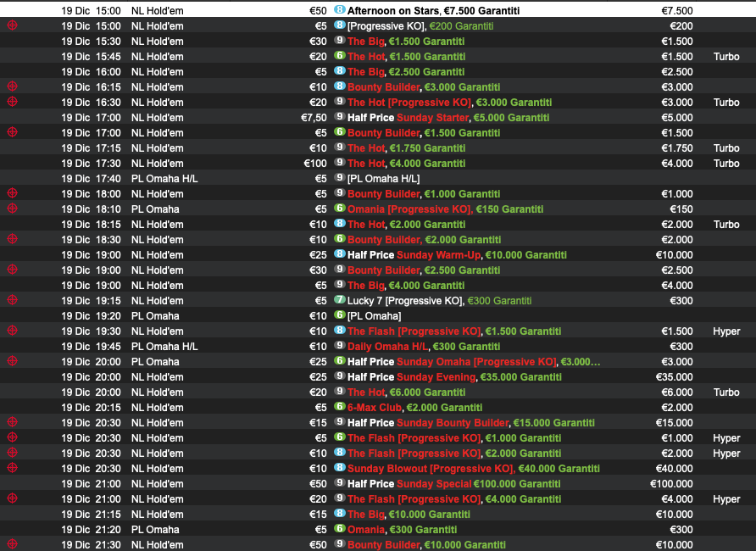Click the target icon on 19:00 €30 Bounty Builder
Viewport: 756px width, 551px height.
(13, 270)
